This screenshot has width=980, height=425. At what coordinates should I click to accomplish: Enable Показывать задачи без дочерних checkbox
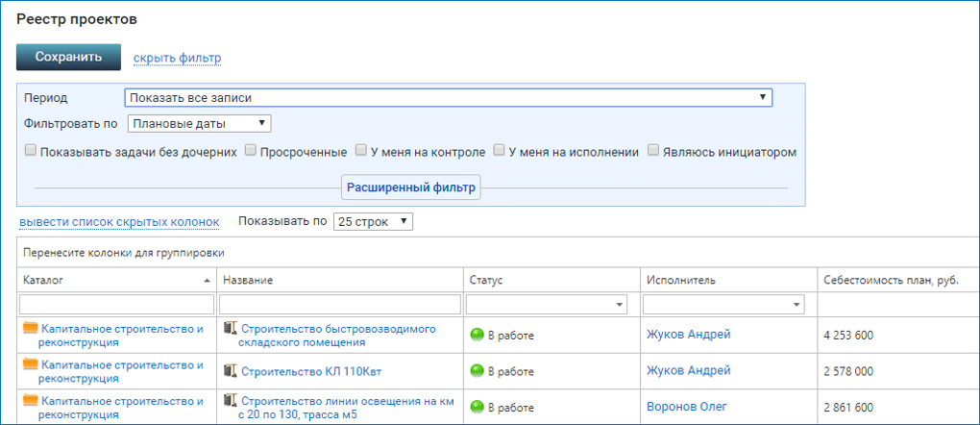pos(31,151)
